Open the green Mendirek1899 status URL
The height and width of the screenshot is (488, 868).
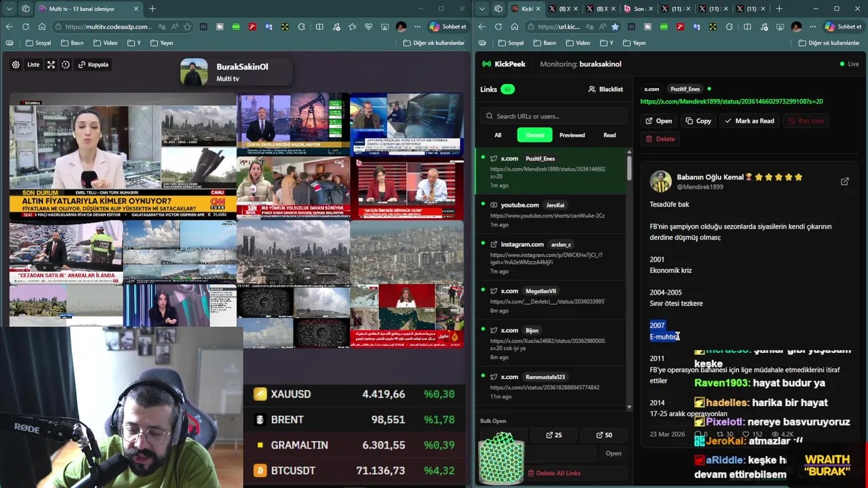pos(732,102)
